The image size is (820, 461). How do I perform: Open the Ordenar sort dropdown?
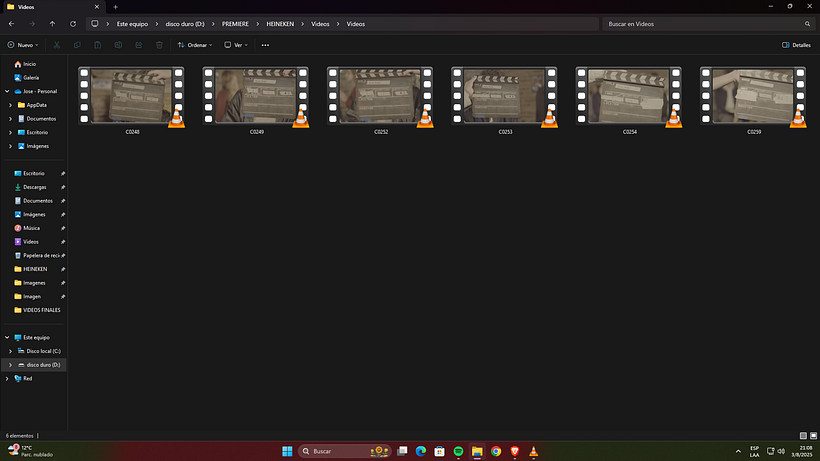pos(195,45)
